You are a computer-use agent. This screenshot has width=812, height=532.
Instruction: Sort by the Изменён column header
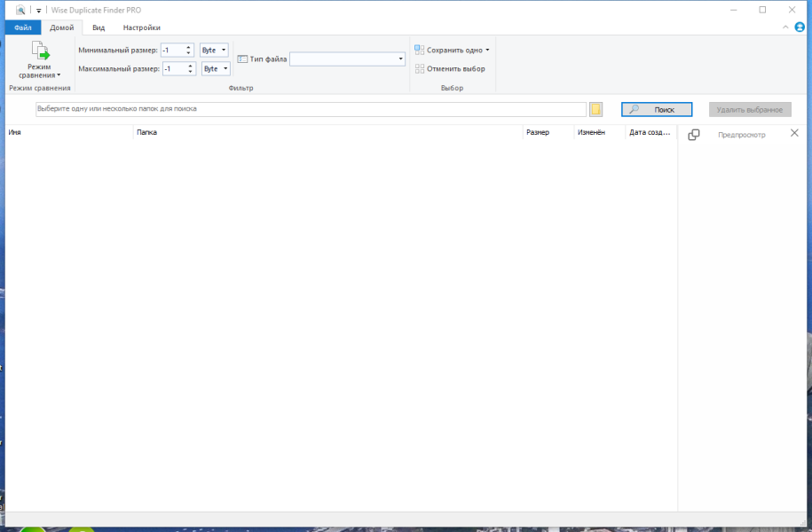pyautogui.click(x=599, y=132)
